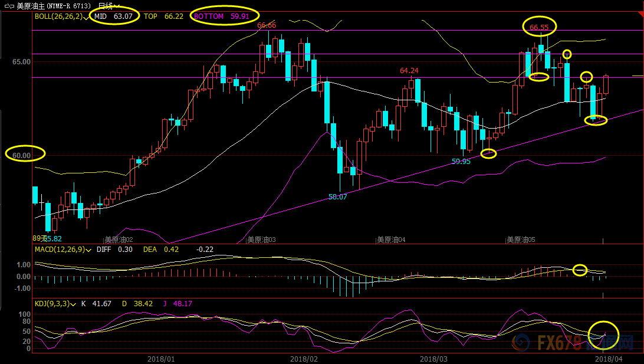Click the 66.55 circled high label
644x364 pixels.
pyautogui.click(x=538, y=27)
